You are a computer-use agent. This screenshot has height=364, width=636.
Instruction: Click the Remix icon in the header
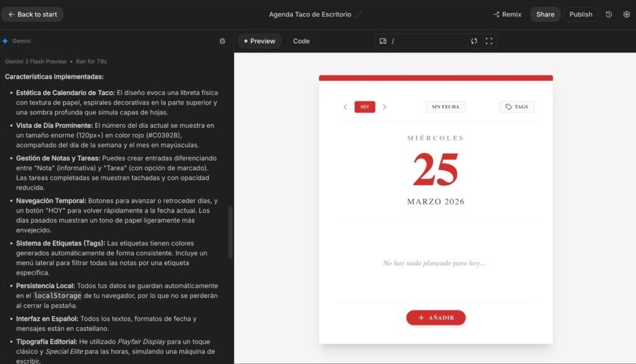point(495,14)
